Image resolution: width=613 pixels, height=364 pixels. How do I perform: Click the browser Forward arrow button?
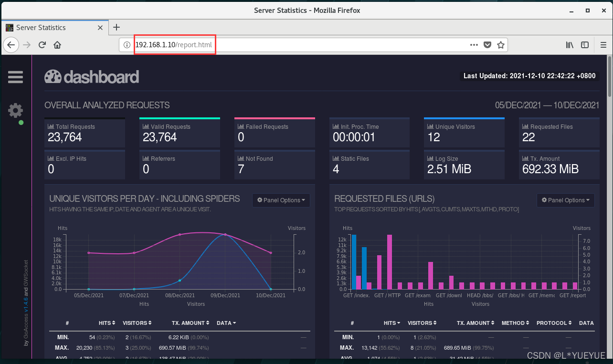(x=27, y=45)
